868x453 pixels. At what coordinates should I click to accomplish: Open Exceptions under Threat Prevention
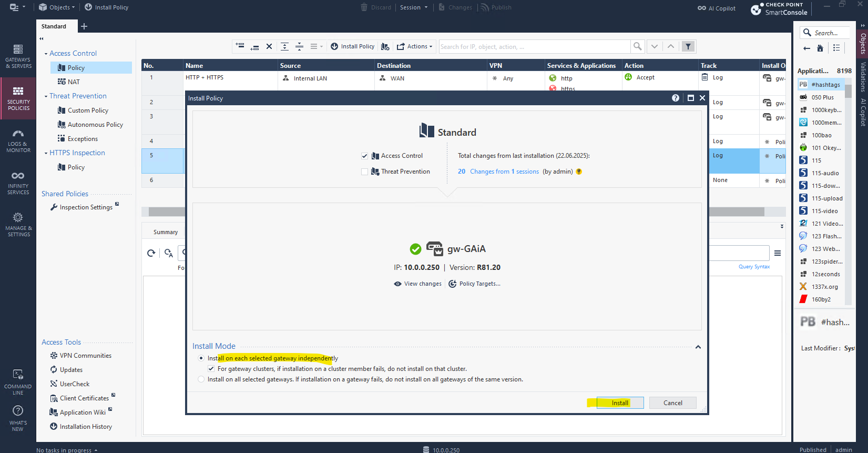pyautogui.click(x=78, y=139)
